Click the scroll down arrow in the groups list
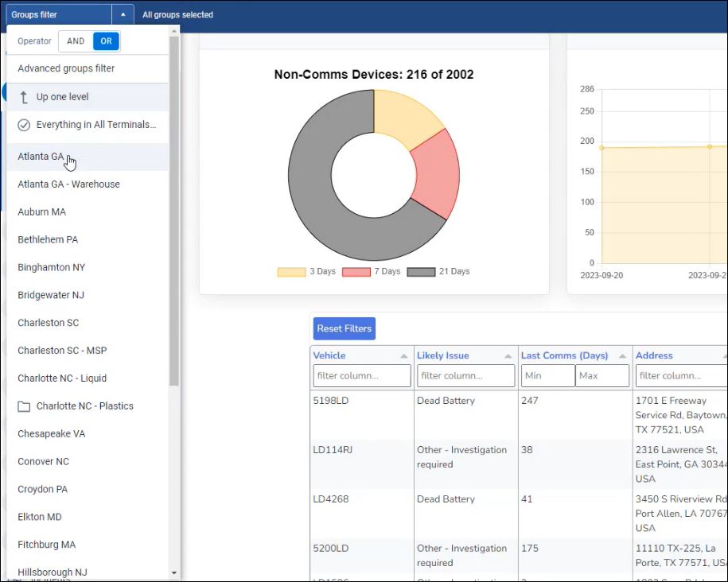The height and width of the screenshot is (582, 728). point(174,572)
